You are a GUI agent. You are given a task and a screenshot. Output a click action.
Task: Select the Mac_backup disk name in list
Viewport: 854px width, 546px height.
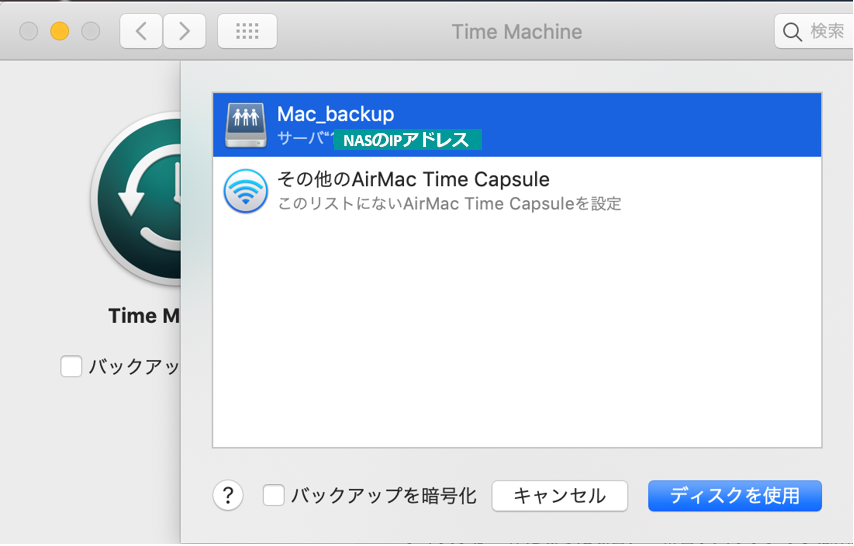pyautogui.click(x=335, y=114)
